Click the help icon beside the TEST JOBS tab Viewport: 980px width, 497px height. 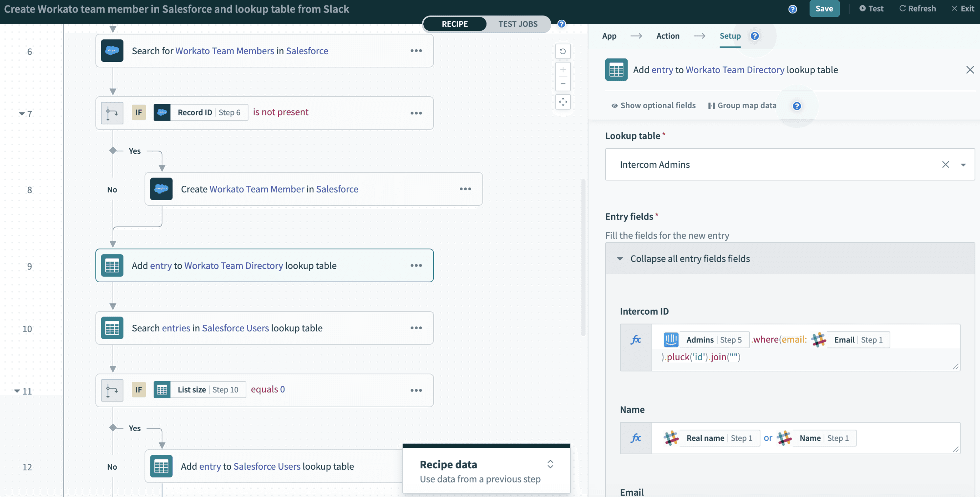pos(562,24)
